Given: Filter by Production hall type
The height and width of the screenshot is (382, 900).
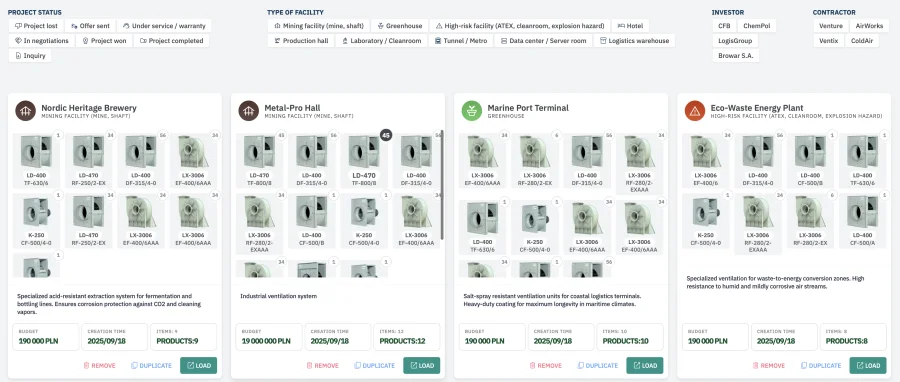Looking at the screenshot, I should click(x=301, y=41).
